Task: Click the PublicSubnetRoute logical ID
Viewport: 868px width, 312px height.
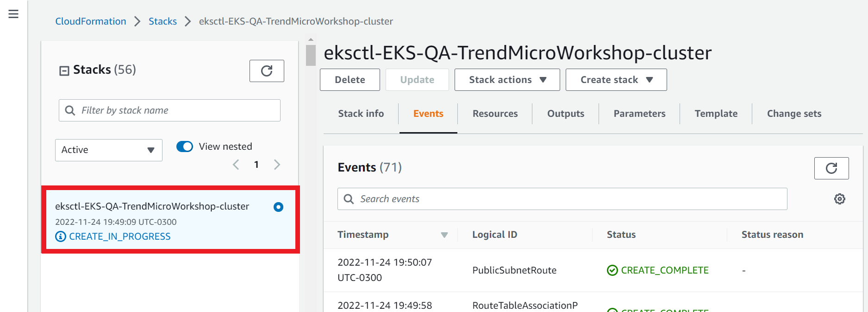Action: click(514, 270)
